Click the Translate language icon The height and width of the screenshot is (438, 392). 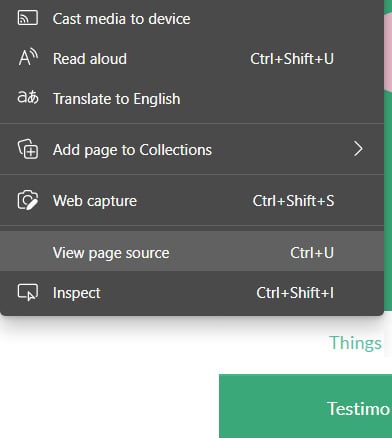tap(28, 98)
